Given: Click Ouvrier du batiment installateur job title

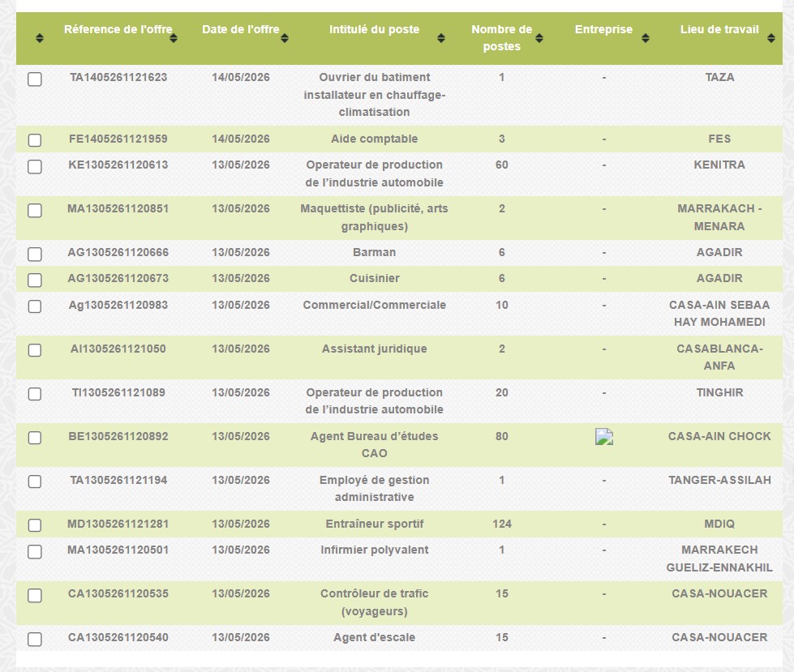Looking at the screenshot, I should coord(374,95).
